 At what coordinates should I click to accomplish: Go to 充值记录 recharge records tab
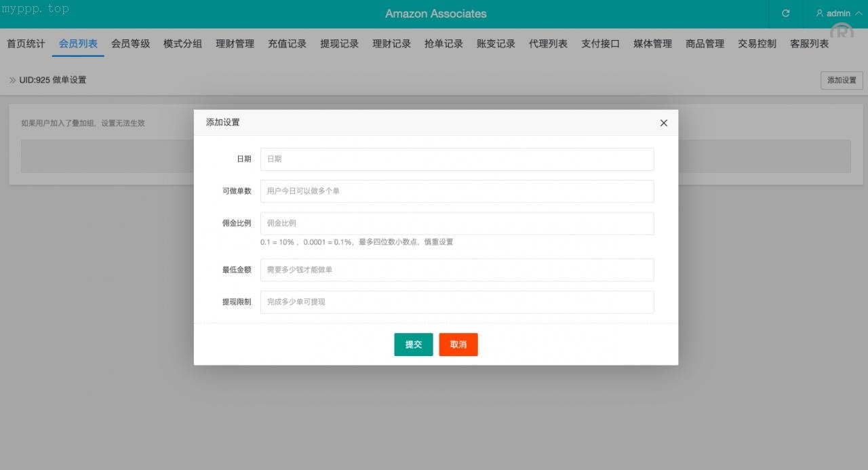[287, 44]
